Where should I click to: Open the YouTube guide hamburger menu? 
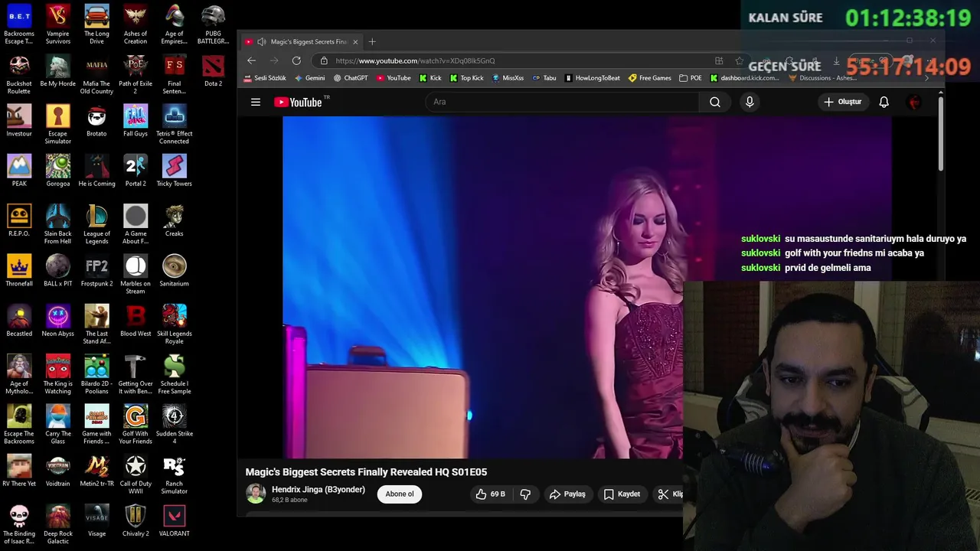256,102
